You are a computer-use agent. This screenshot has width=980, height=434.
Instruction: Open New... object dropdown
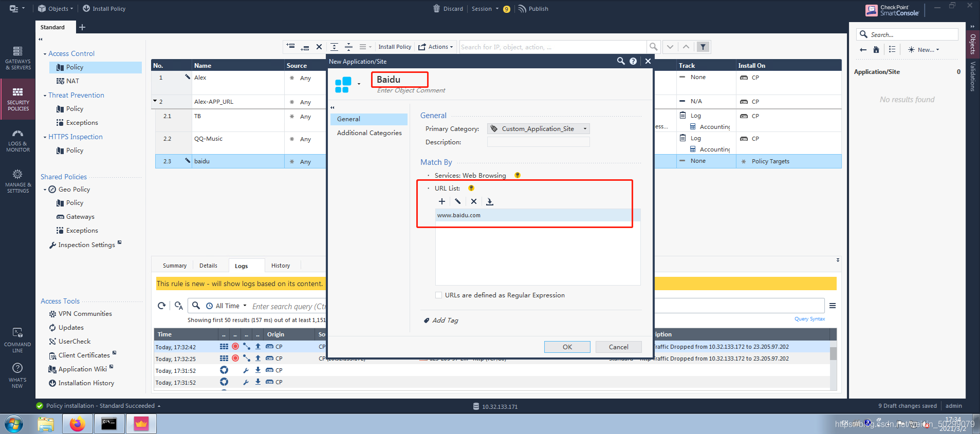tap(923, 50)
